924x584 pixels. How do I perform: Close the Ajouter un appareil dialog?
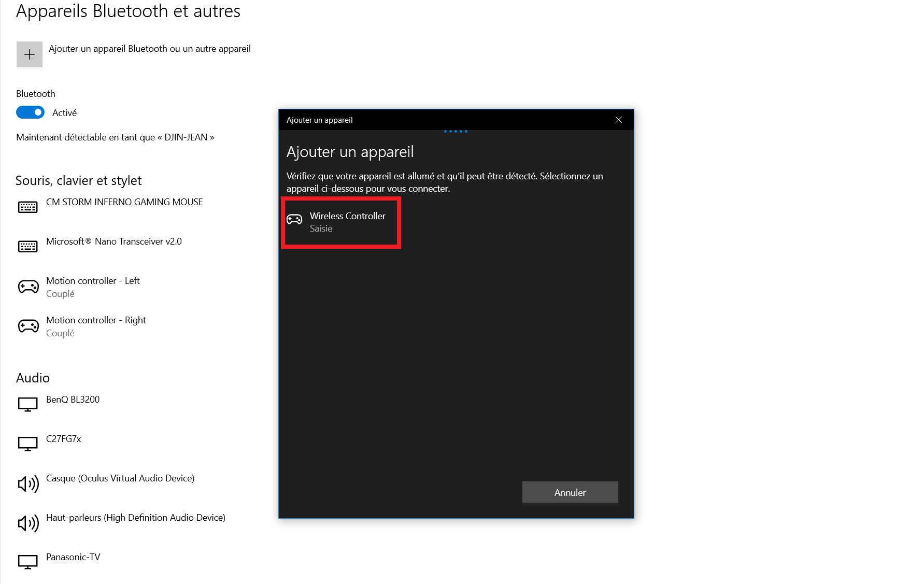pos(618,120)
